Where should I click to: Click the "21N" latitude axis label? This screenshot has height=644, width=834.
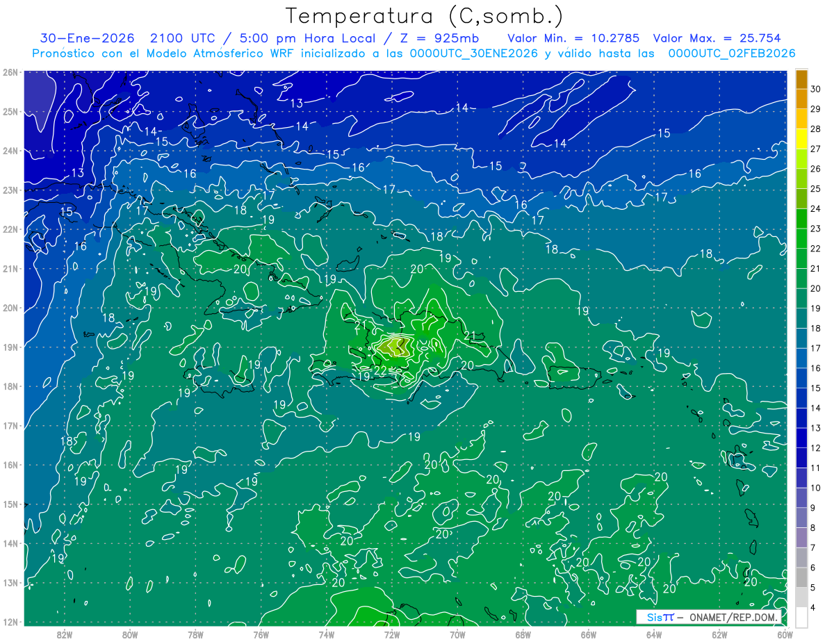coord(10,269)
